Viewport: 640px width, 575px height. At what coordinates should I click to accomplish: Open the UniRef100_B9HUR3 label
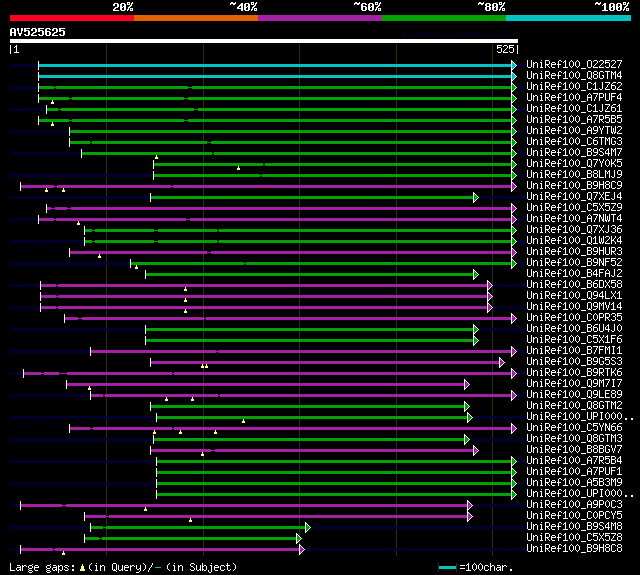tap(574, 252)
